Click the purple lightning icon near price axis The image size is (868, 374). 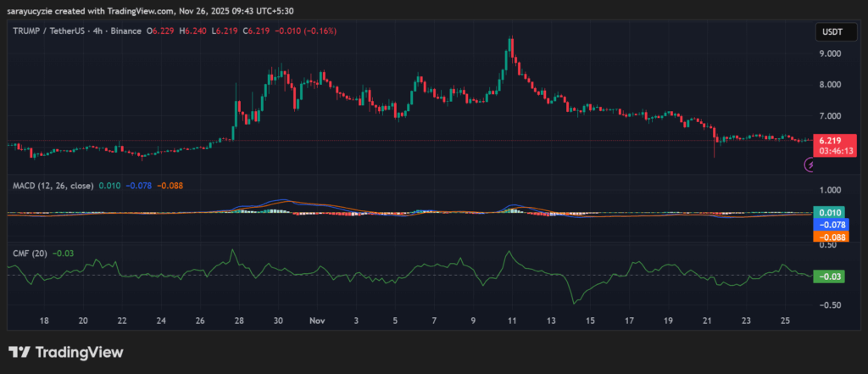point(809,166)
